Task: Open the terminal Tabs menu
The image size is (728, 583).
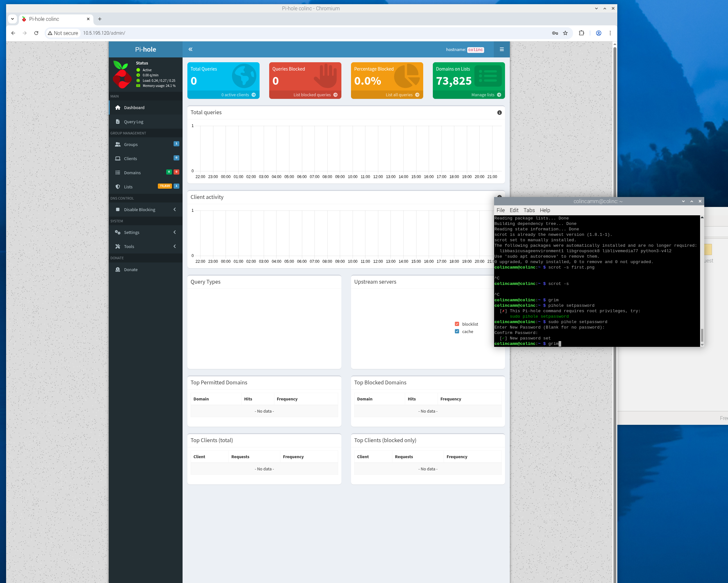Action: [529, 210]
